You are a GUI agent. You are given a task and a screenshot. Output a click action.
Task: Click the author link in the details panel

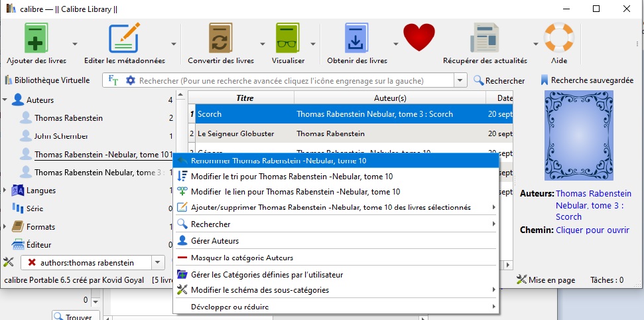tap(593, 205)
